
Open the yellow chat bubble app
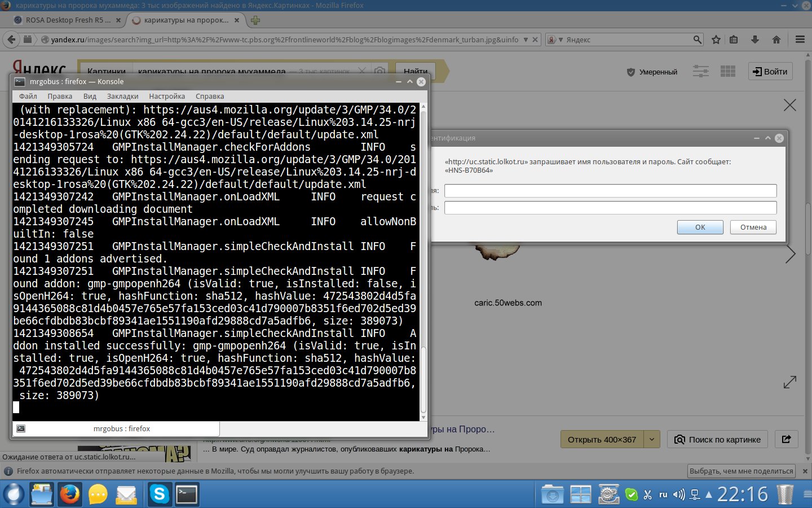click(98, 494)
